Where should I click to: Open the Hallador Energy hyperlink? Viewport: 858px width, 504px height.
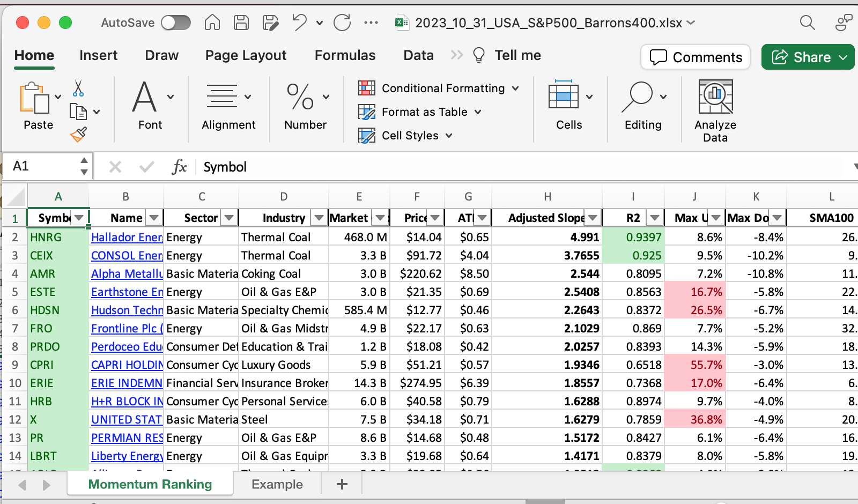click(x=127, y=238)
